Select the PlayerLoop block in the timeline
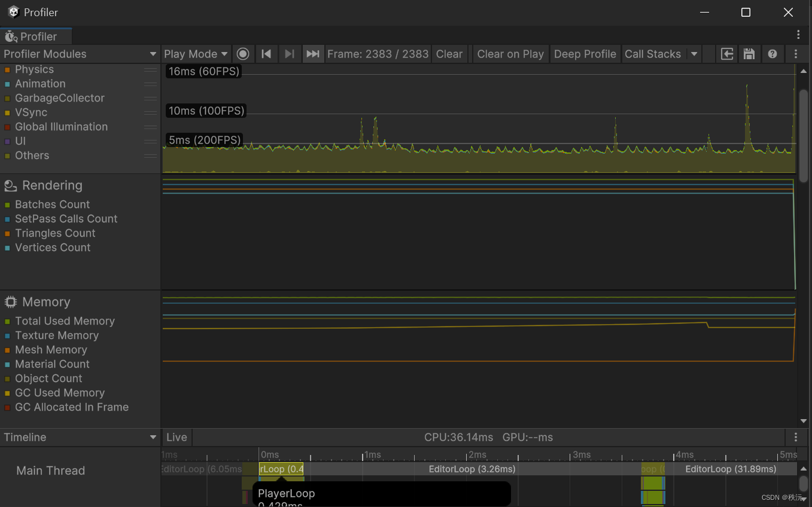This screenshot has width=812, height=507. [281, 469]
